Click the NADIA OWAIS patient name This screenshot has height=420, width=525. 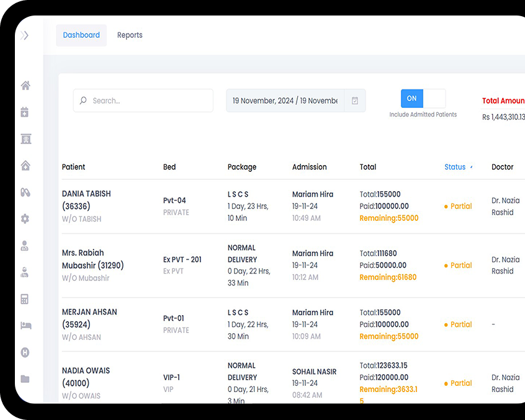[86, 370]
